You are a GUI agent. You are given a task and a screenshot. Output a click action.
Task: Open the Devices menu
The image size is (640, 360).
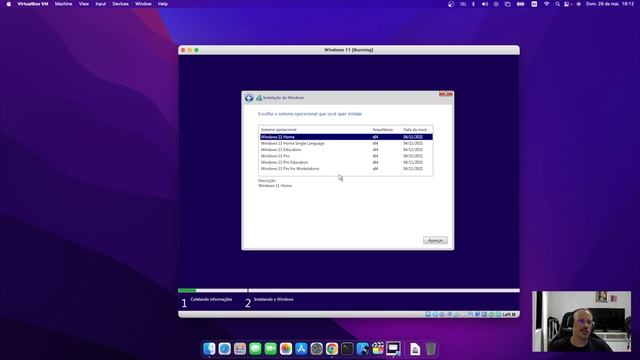coord(120,4)
